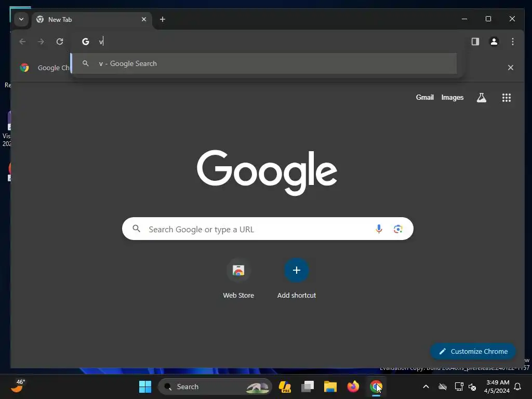Show hidden system tray icons
Image resolution: width=532 pixels, height=399 pixels.
coord(426,387)
